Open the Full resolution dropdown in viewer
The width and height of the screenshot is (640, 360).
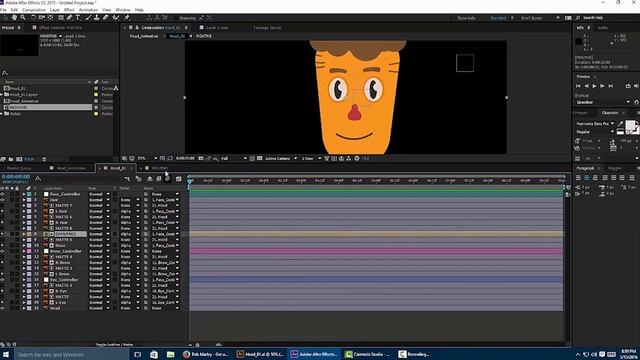point(234,158)
